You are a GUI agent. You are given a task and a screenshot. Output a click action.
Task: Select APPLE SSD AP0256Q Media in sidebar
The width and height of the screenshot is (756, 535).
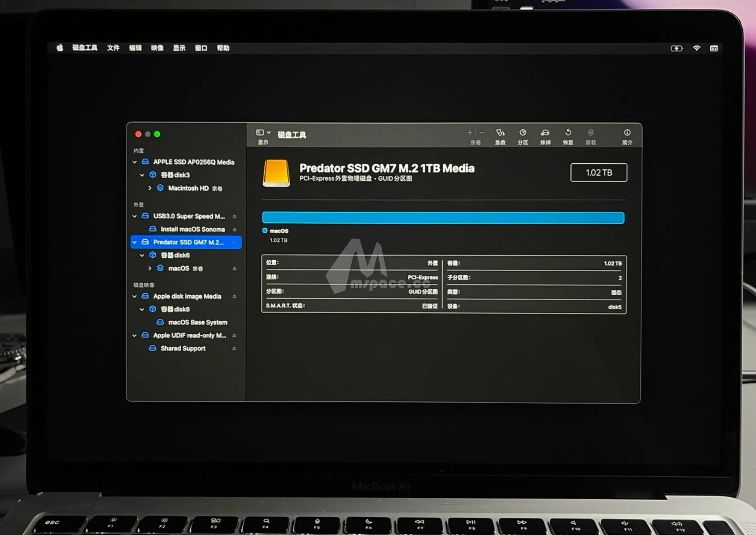pos(194,162)
